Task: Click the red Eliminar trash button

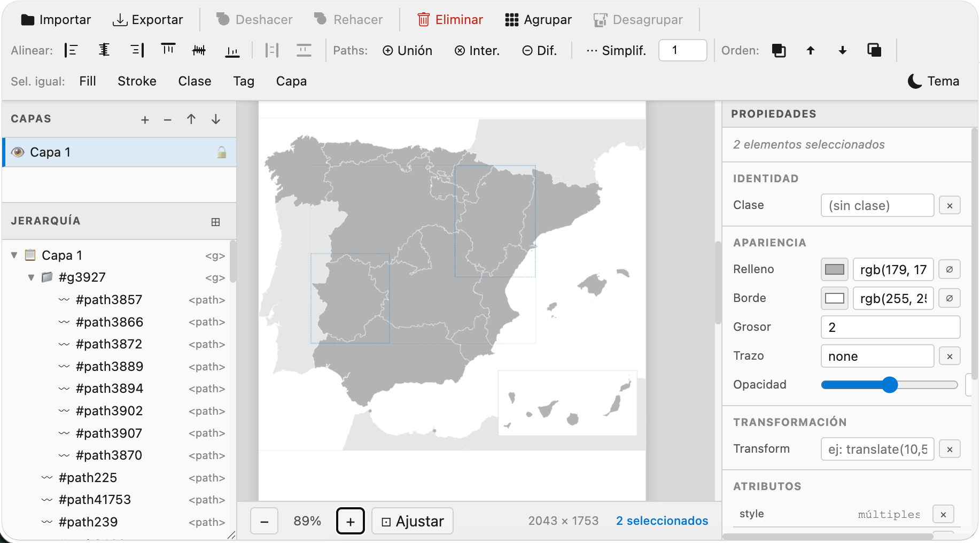Action: tap(450, 20)
